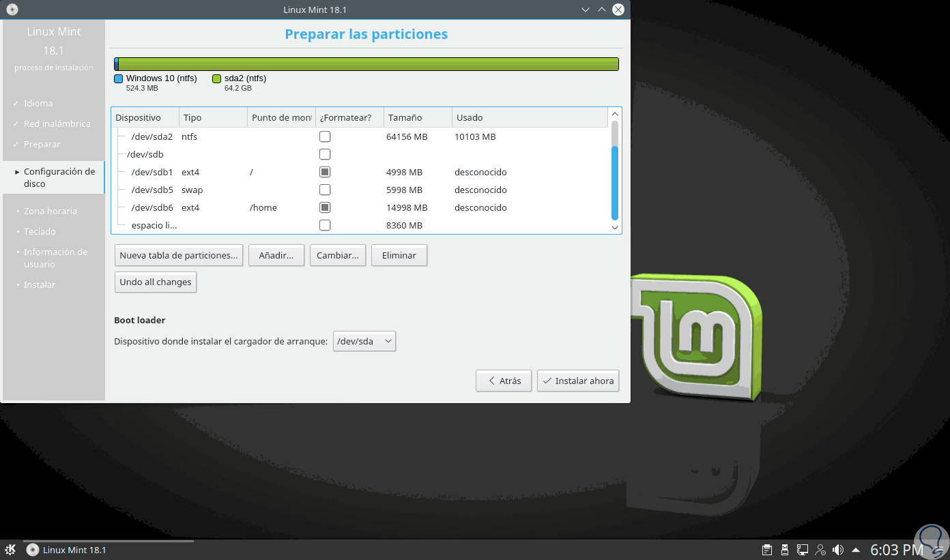Toggle format checkbox in /dev/sdb row
This screenshot has height=560, width=950.
click(x=325, y=154)
